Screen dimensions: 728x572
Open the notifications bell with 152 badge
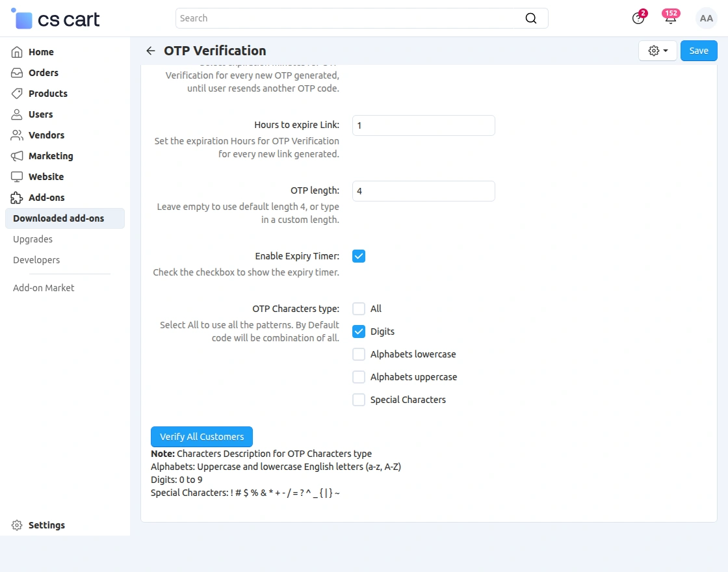[670, 18]
